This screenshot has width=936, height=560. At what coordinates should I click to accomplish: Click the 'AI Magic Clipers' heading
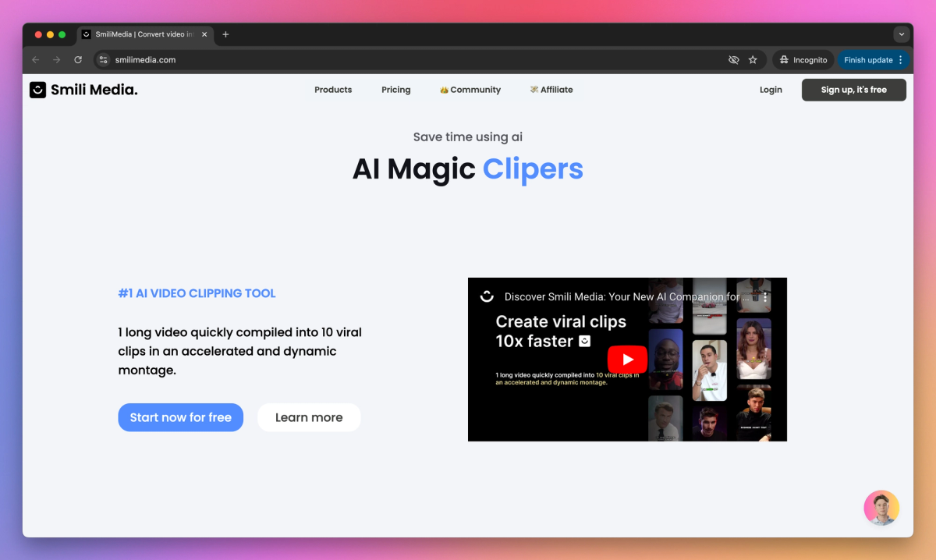click(x=468, y=168)
